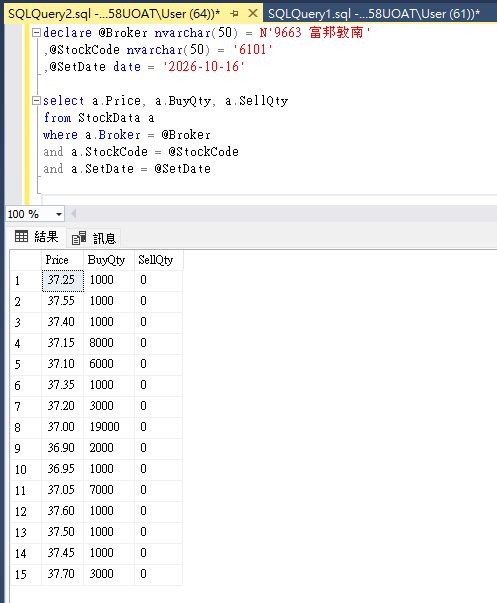Open the 100 % zoom dropdown
This screenshot has height=603, width=497.
(x=59, y=214)
